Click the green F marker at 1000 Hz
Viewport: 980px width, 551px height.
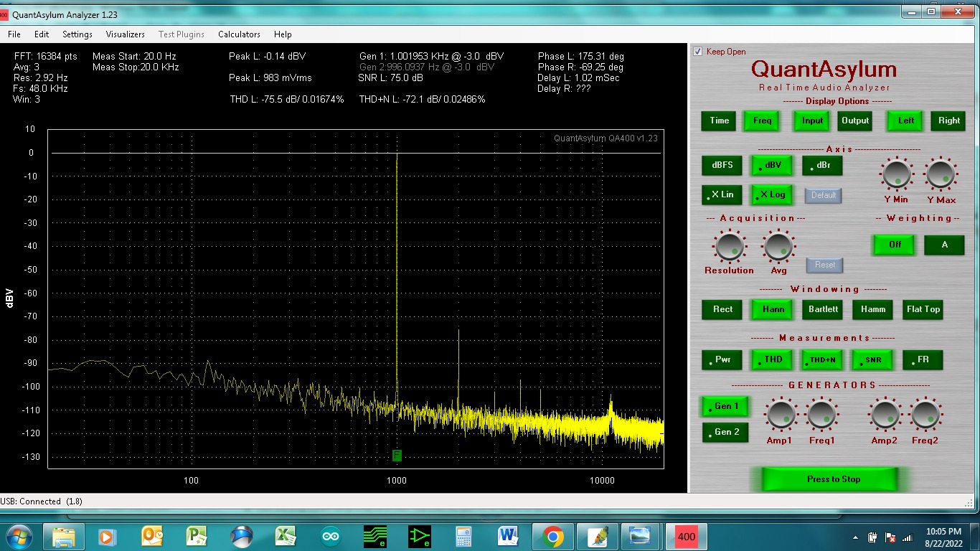click(397, 456)
